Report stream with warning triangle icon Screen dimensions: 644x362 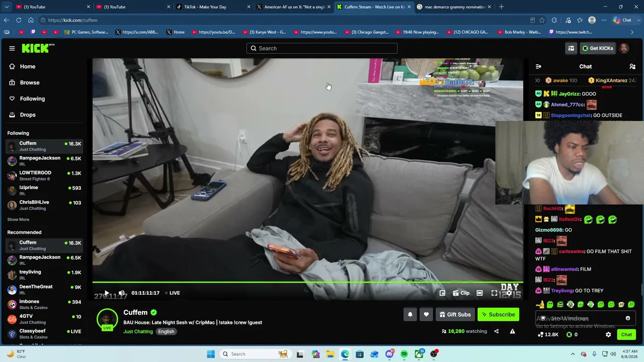(512, 331)
